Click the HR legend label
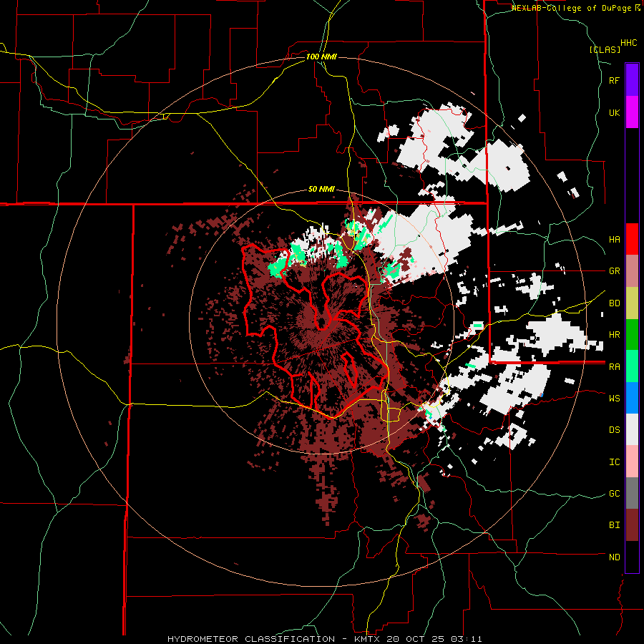 pos(614,335)
